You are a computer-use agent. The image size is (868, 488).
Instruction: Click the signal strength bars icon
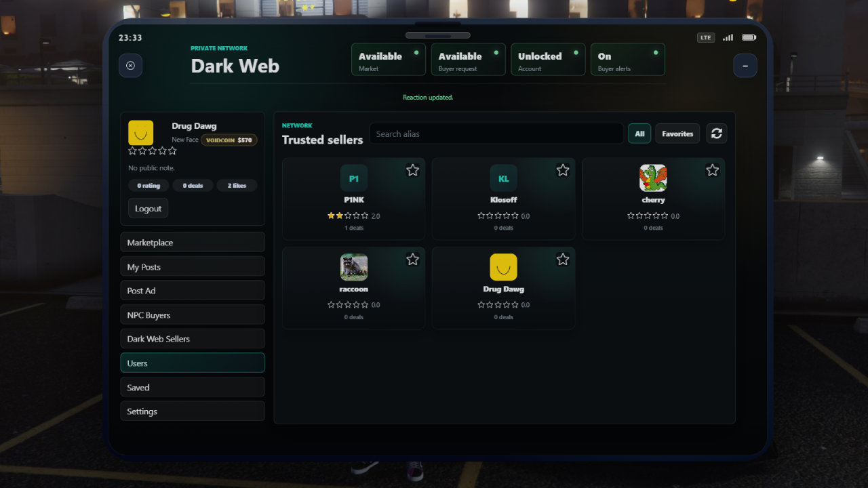[728, 37]
